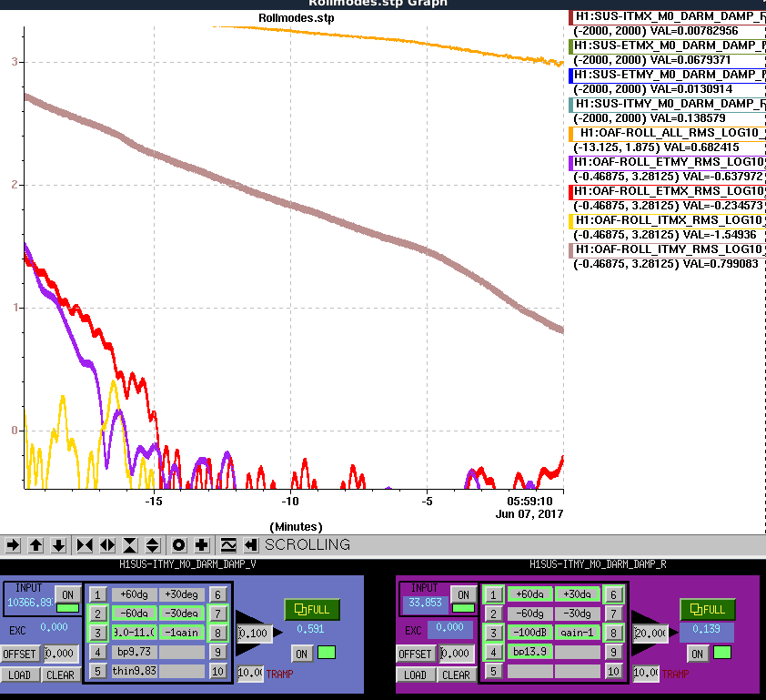
Task: Toggle filter 2 in the DAMP_V module
Action: pos(97,614)
